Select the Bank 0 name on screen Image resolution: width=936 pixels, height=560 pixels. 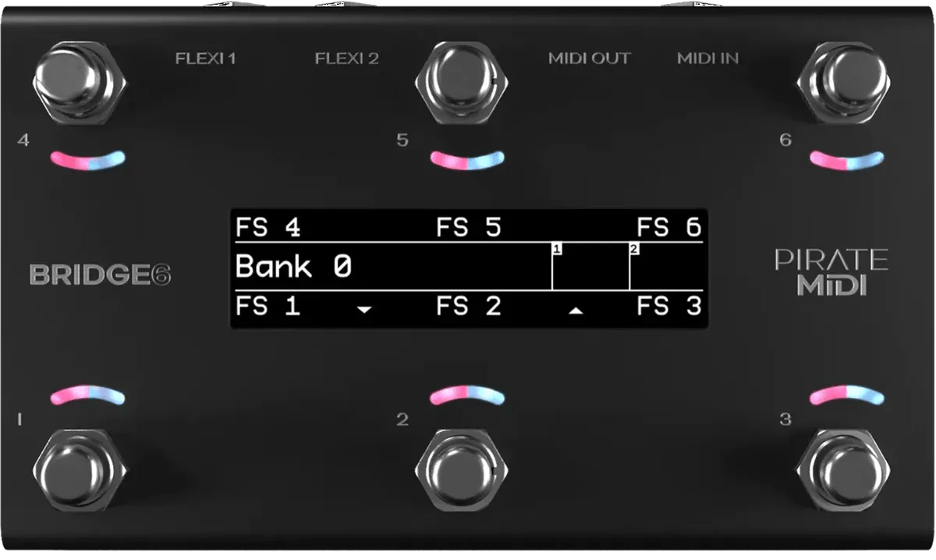(293, 267)
